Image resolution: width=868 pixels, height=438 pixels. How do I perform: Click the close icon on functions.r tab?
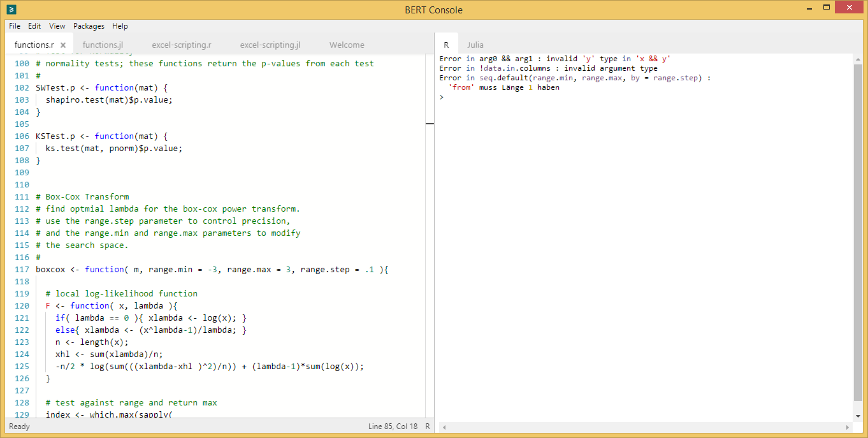[62, 45]
